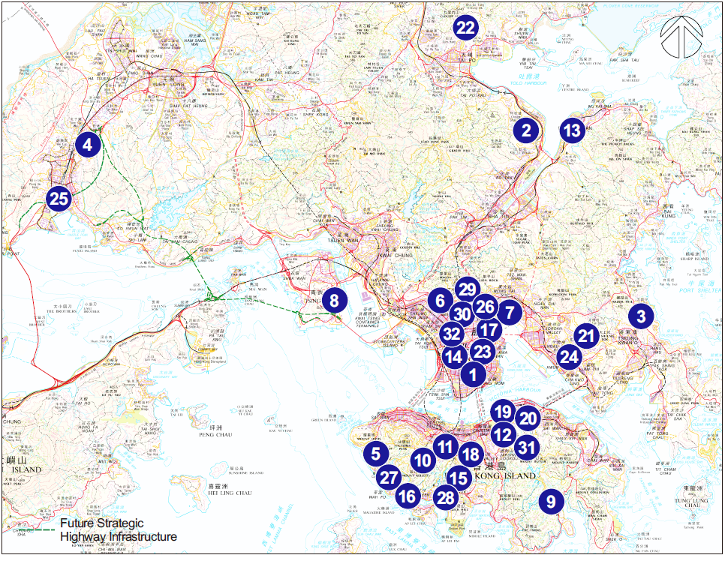Select marker 8 on Tsing Yi
The image size is (728, 561).
click(334, 301)
